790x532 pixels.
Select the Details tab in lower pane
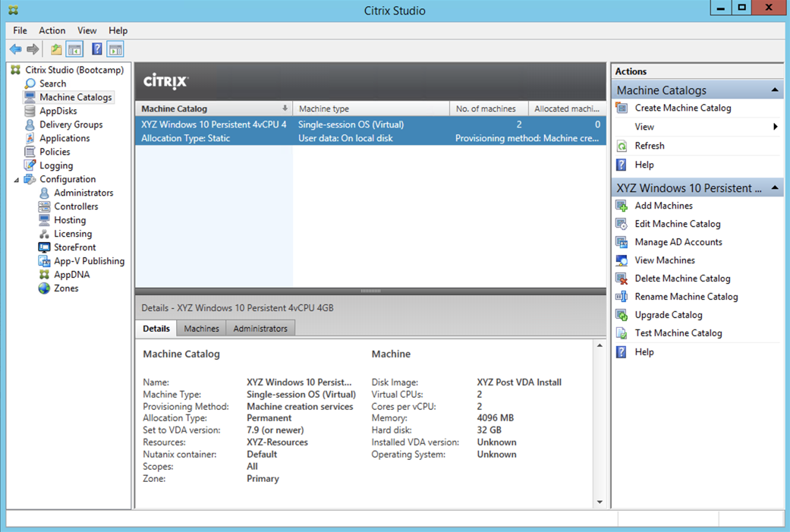point(156,329)
